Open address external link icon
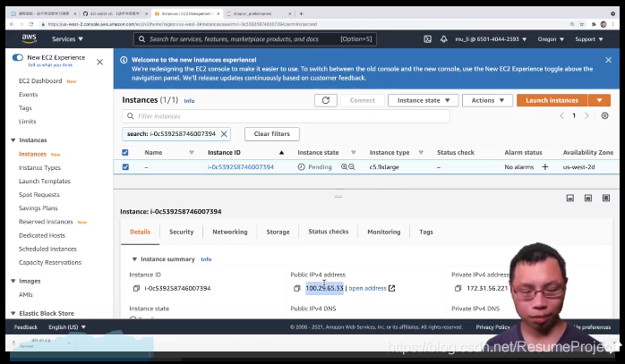This screenshot has height=364, width=625. point(392,288)
